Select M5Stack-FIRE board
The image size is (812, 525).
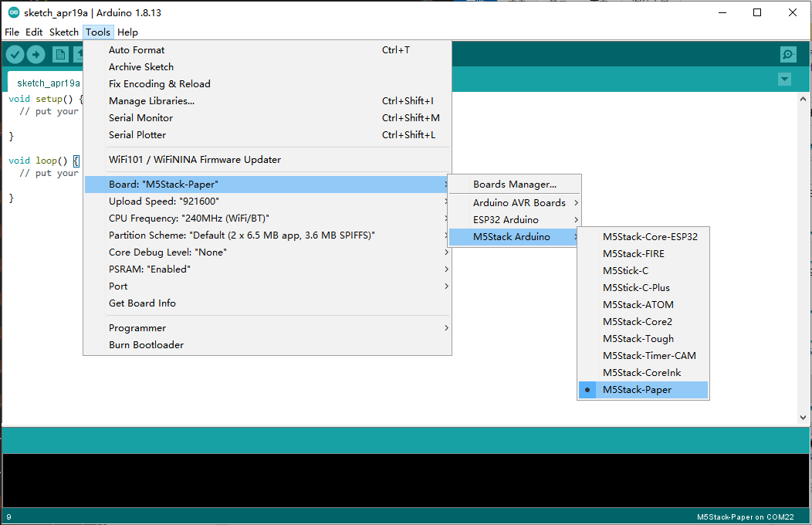click(643, 254)
